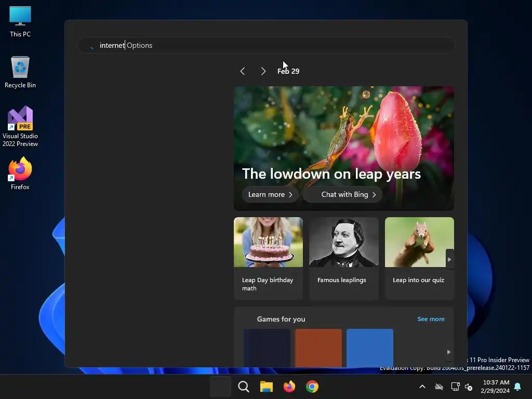
Task: Open the Recycle Bin desktop icon
Action: coord(20,72)
